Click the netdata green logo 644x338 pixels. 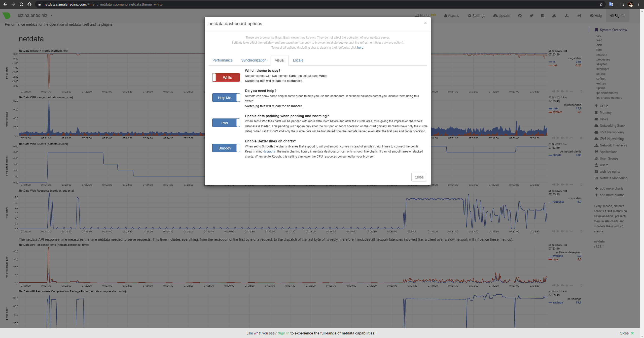point(7,16)
